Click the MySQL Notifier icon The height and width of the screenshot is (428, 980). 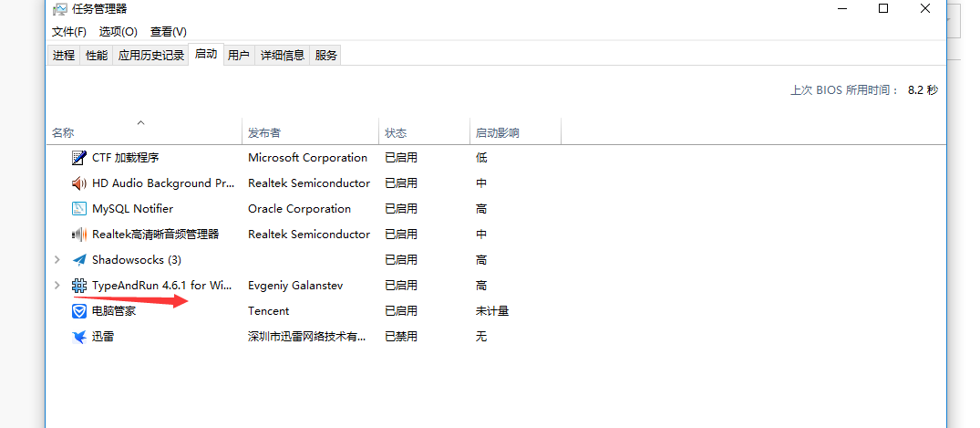78,209
